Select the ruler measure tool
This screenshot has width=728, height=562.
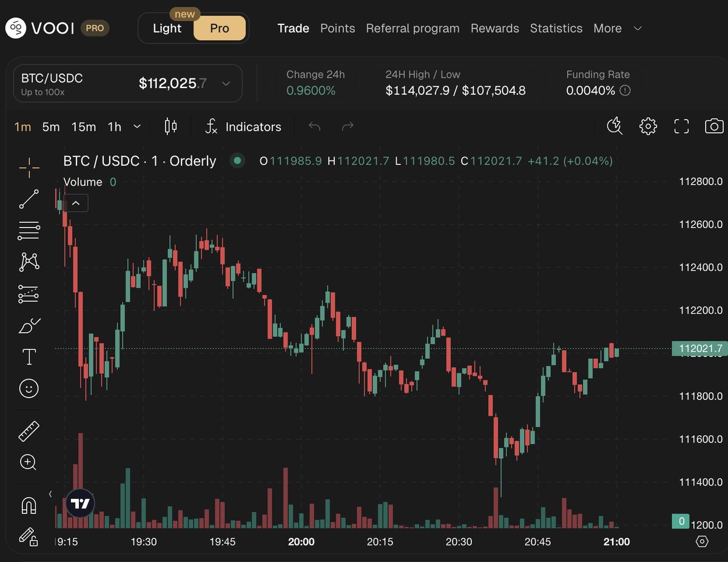tap(29, 431)
